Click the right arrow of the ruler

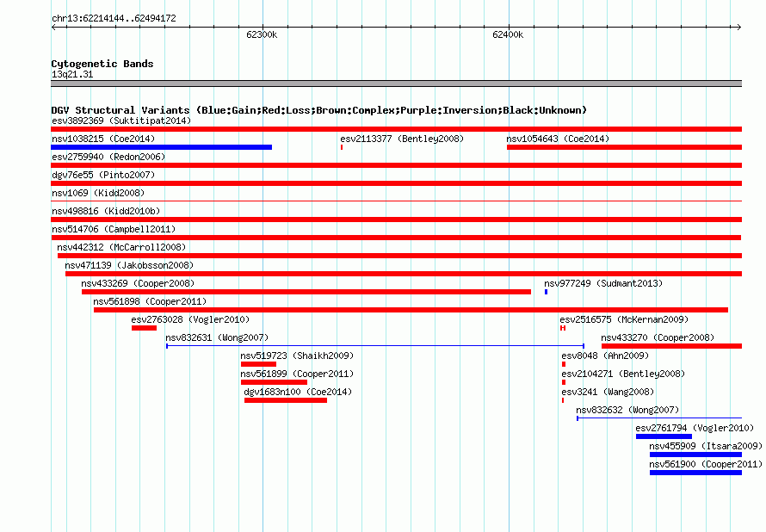pos(739,28)
